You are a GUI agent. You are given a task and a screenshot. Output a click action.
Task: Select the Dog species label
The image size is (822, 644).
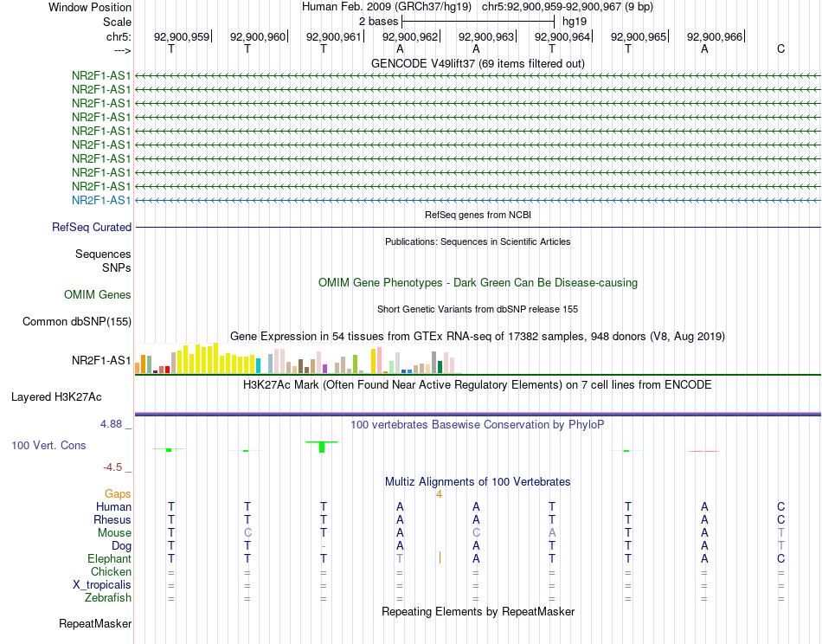pyautogui.click(x=122, y=546)
